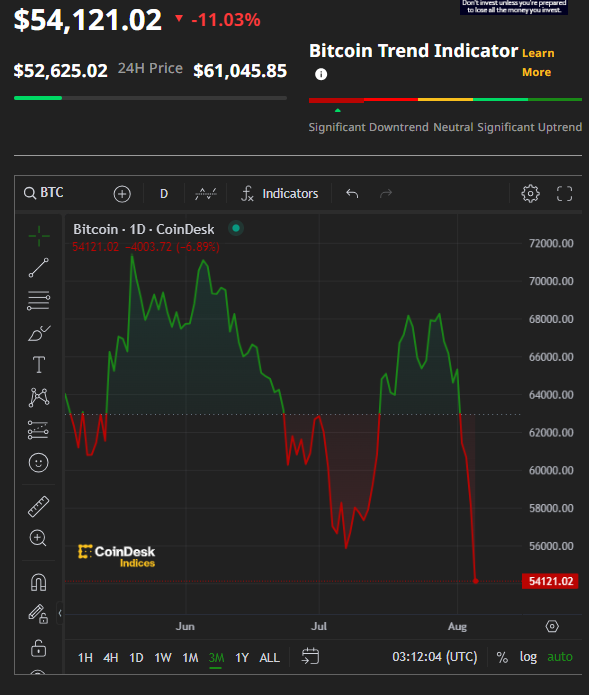
Task: Switch to the 1D time range
Action: click(x=137, y=657)
